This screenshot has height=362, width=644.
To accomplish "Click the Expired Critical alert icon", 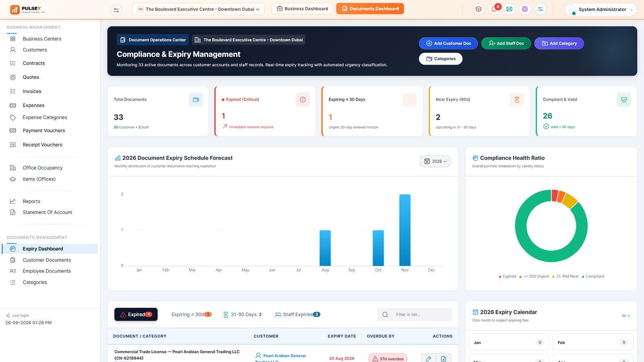I will coord(303,100).
